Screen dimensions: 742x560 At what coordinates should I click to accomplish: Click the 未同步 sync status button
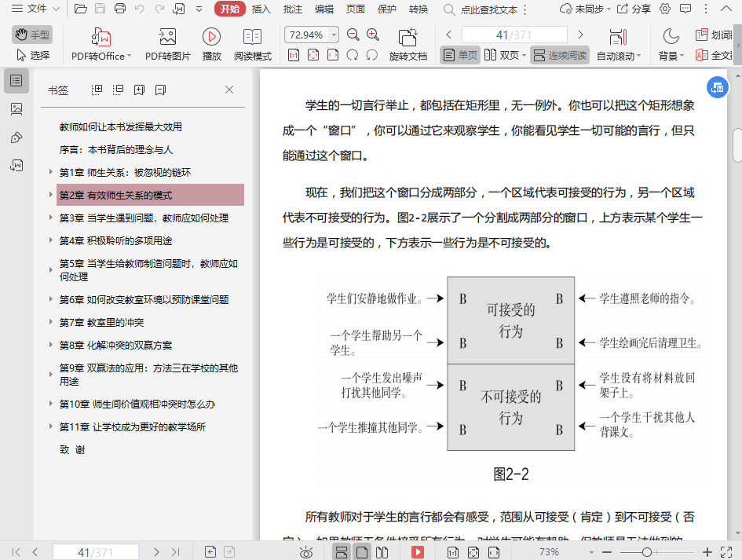585,9
